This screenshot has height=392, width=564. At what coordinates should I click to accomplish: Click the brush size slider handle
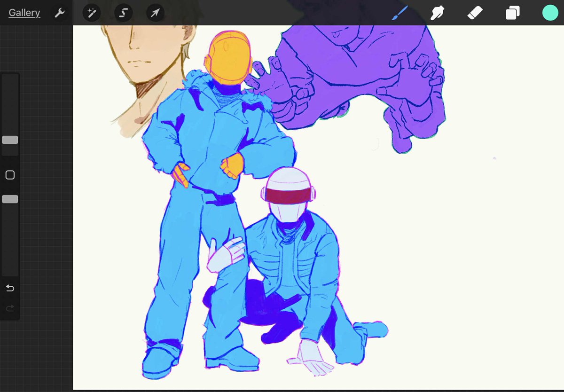pyautogui.click(x=10, y=140)
